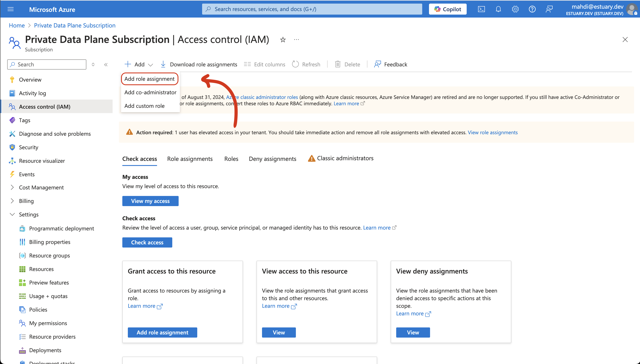The width and height of the screenshot is (640, 364).
Task: Open the Cloud Shell icon
Action: click(x=481, y=9)
